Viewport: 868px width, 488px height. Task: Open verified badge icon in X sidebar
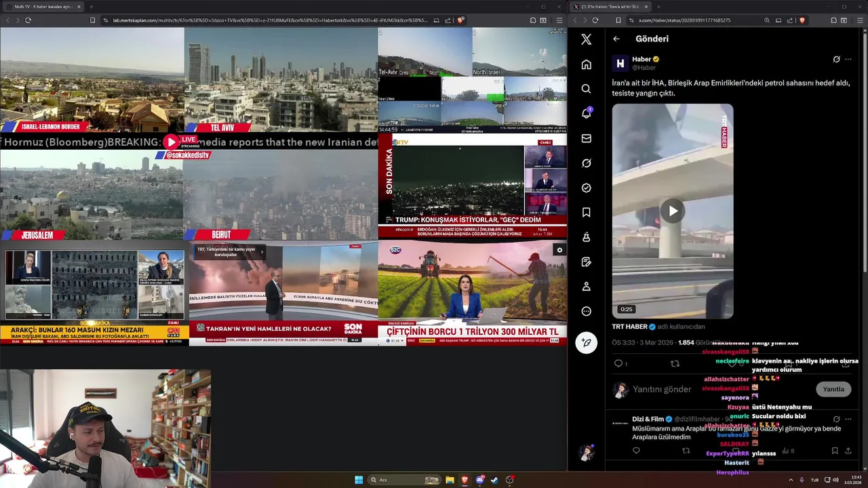pos(587,188)
